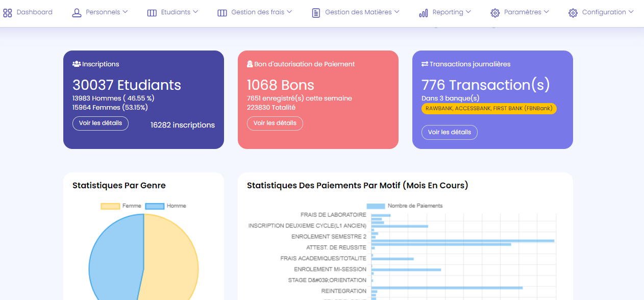Click the Configuration gear icon
This screenshot has width=644, height=300.
click(573, 13)
